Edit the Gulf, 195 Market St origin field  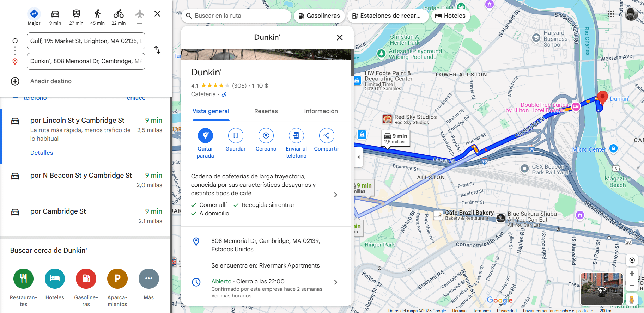(x=86, y=41)
